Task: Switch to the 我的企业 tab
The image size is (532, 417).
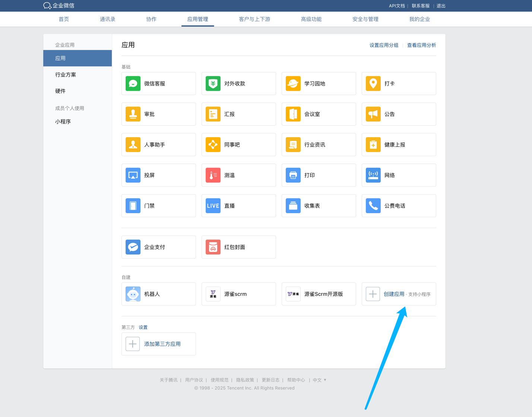Action: (x=419, y=19)
